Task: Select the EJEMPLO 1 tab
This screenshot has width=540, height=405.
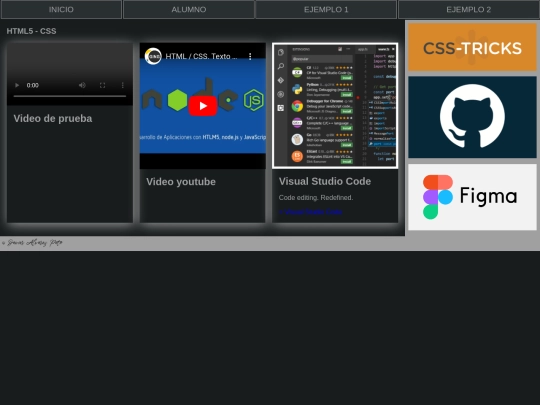Action: tap(326, 9)
